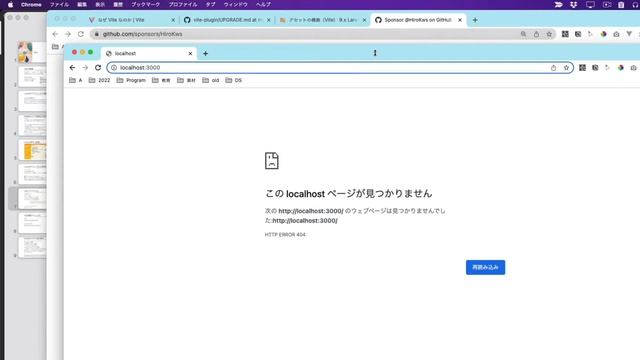The image size is (640, 360).
Task: Bookmark localhost page with star icon
Action: 566,68
